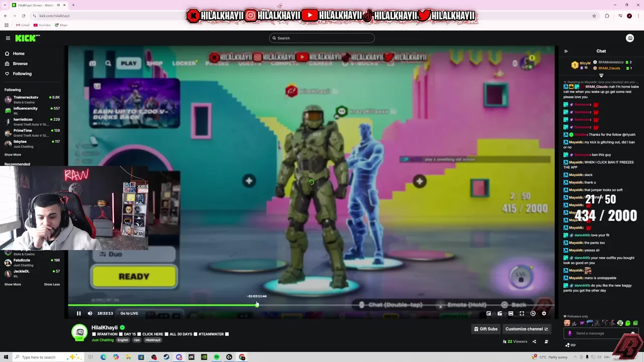Open the HilalKhayii channel avatar
This screenshot has height=362, width=644.
(79, 332)
